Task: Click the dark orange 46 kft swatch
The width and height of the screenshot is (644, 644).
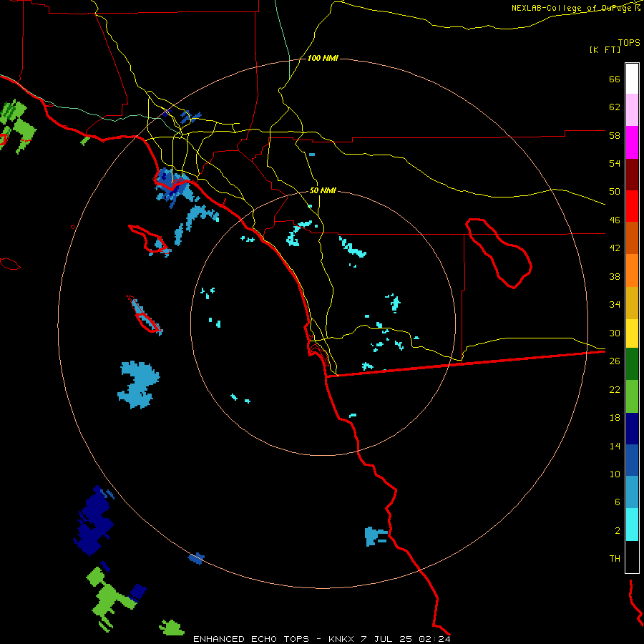Action: click(632, 238)
